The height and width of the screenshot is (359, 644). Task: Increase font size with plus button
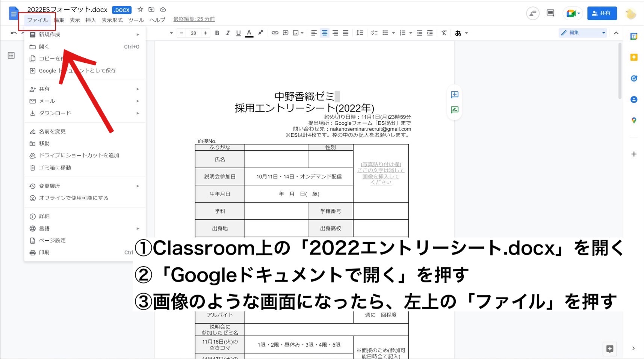click(x=206, y=33)
